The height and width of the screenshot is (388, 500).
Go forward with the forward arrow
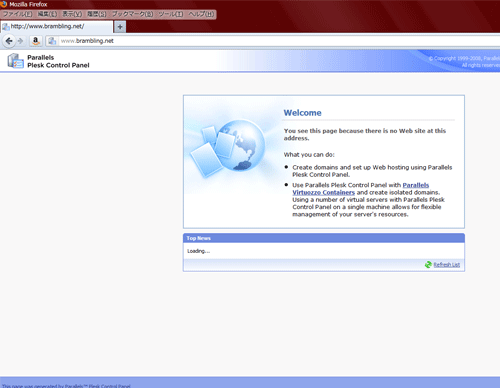click(20, 41)
